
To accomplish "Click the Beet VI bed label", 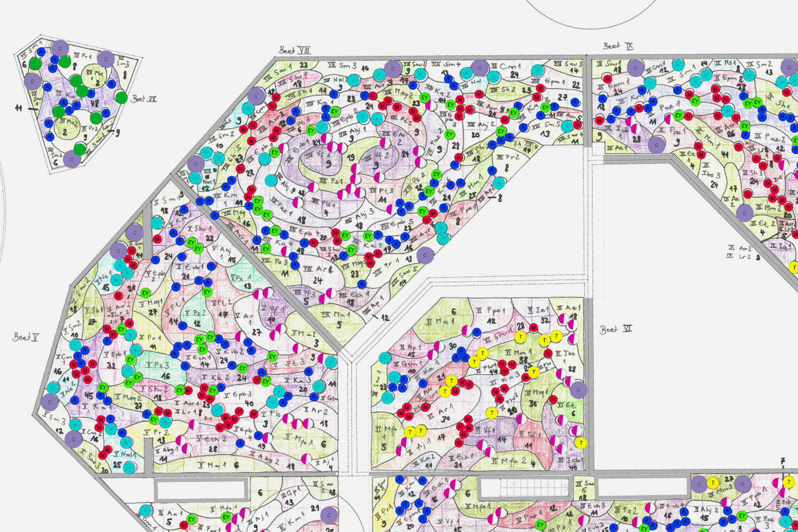I will tap(615, 330).
